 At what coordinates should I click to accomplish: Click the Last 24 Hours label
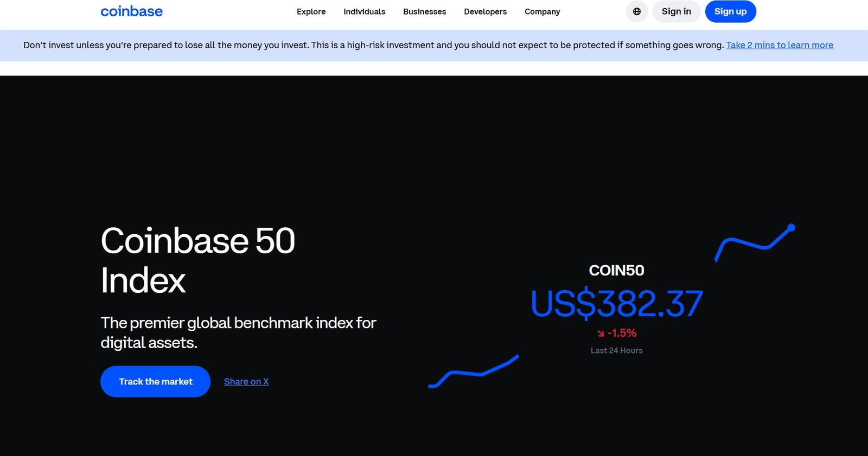point(616,350)
